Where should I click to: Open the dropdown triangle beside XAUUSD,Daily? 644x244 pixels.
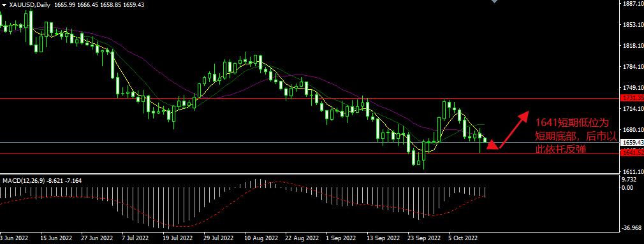[x=4, y=5]
